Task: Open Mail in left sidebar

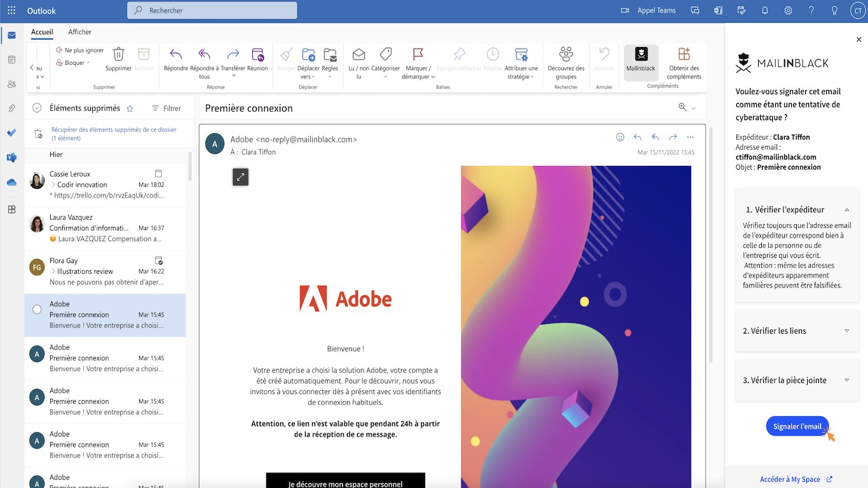Action: 11,35
